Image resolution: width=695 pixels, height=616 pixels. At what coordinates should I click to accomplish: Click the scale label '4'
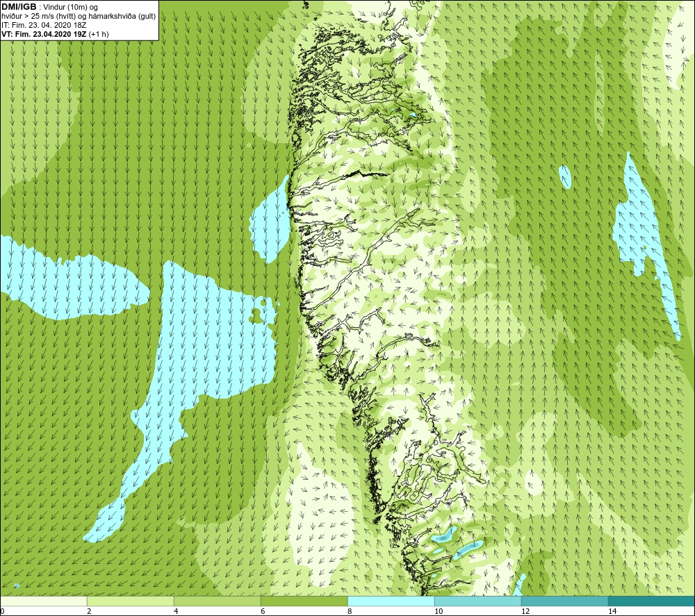176,611
